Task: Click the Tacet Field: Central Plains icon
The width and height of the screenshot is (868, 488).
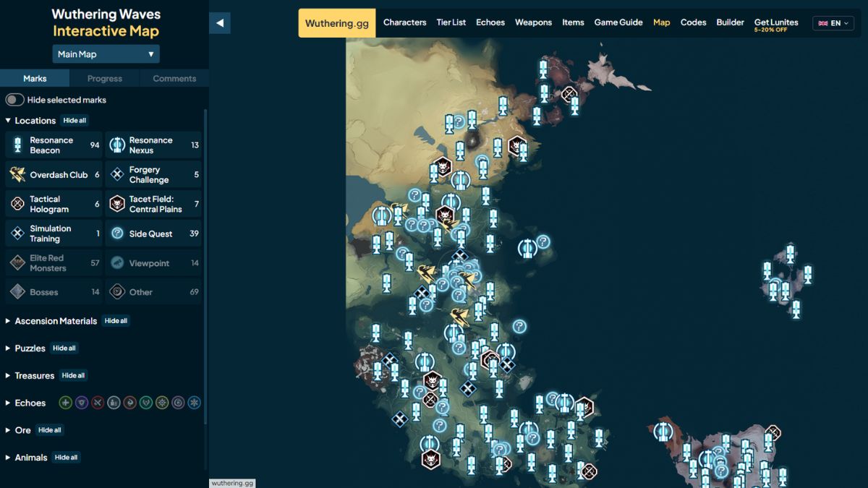Action: (x=117, y=205)
